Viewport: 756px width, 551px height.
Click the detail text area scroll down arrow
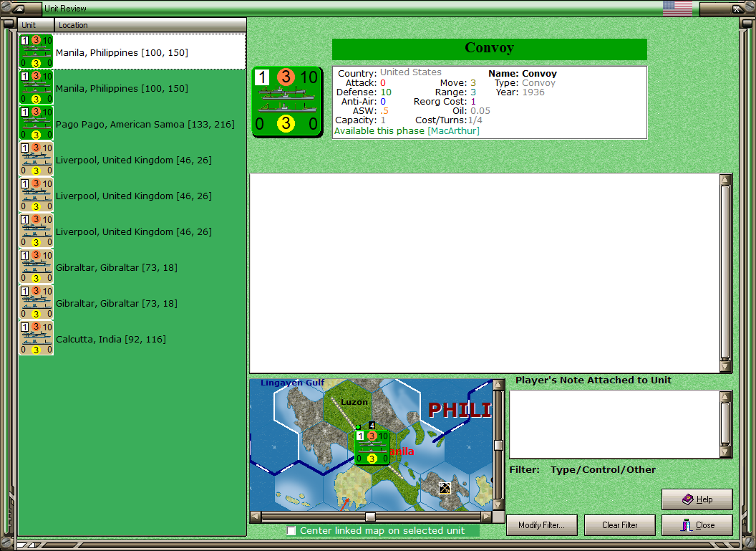pyautogui.click(x=725, y=366)
